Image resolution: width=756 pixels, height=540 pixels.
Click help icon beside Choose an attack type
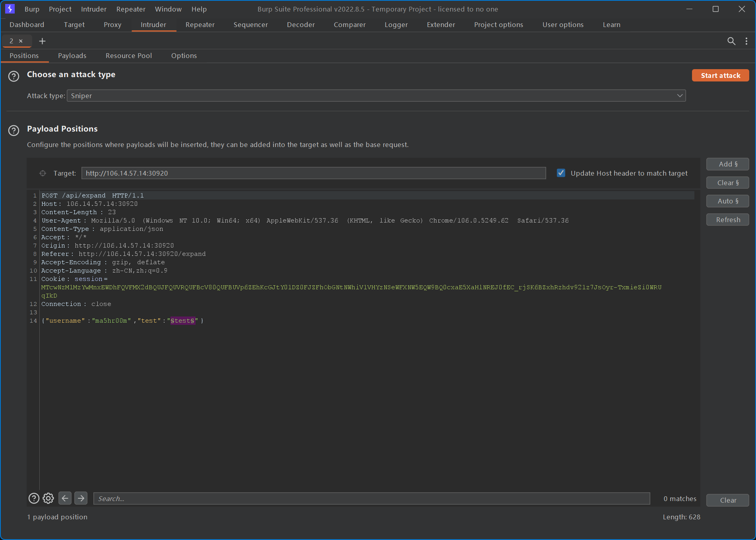coord(14,76)
